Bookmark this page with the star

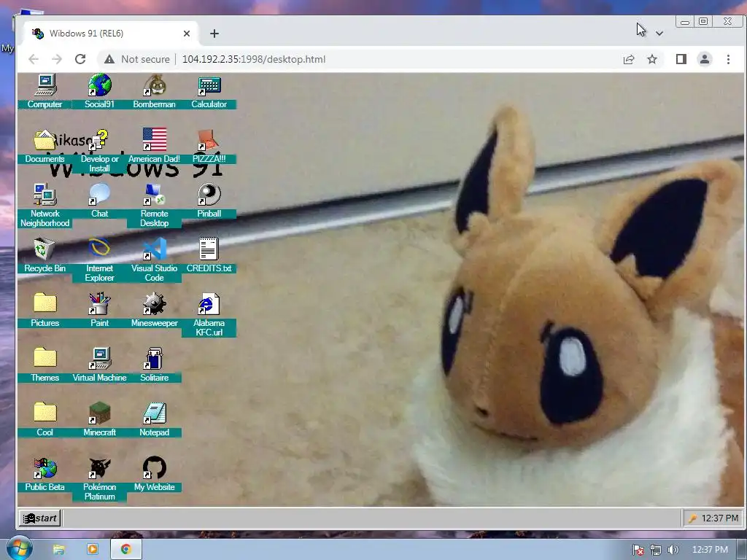(x=652, y=59)
